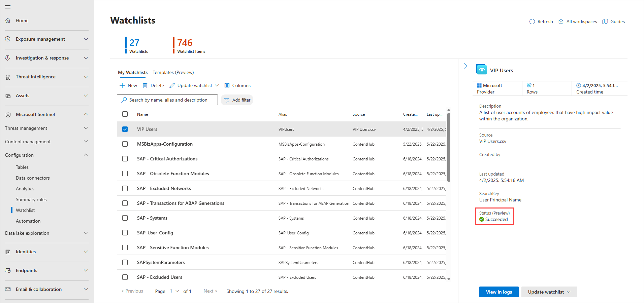The height and width of the screenshot is (303, 644).
Task: Sort by the Alias column header
Action: 283,114
